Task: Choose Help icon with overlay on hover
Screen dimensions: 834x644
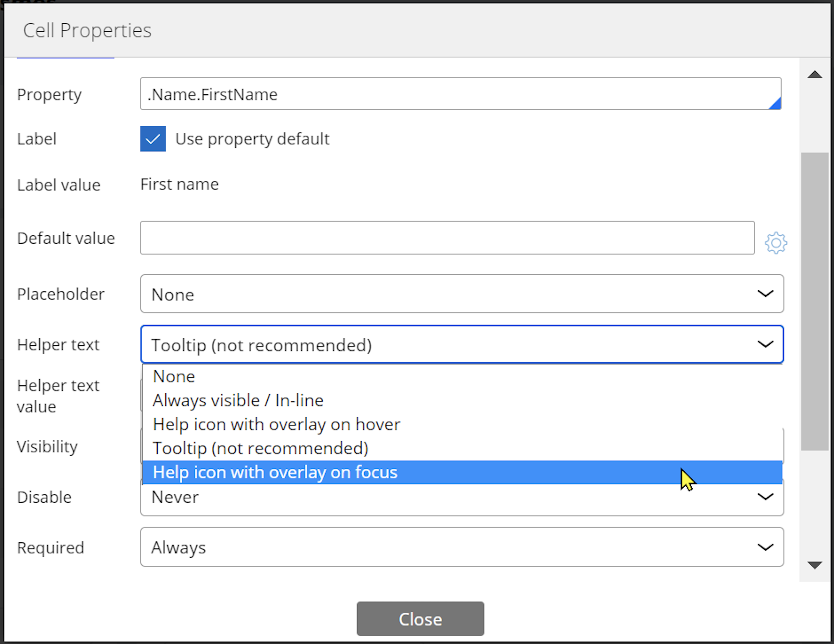Action: 462,425
